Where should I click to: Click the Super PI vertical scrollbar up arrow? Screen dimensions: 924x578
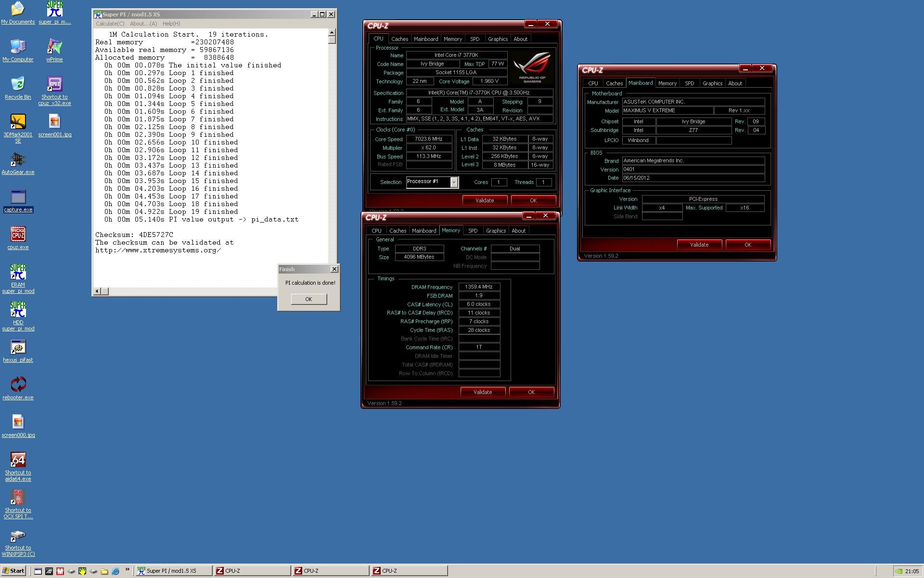click(x=332, y=32)
